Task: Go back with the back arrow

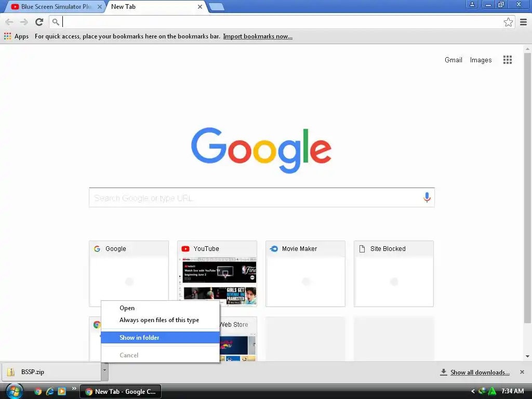Action: (9, 22)
